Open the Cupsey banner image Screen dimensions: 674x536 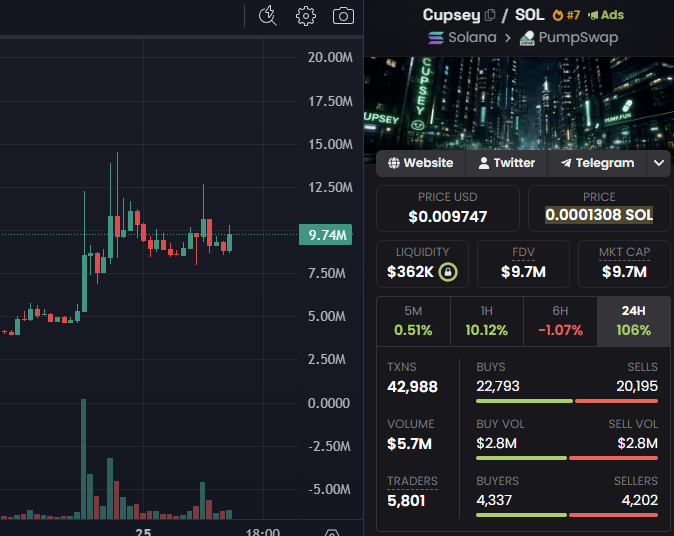coord(519,103)
